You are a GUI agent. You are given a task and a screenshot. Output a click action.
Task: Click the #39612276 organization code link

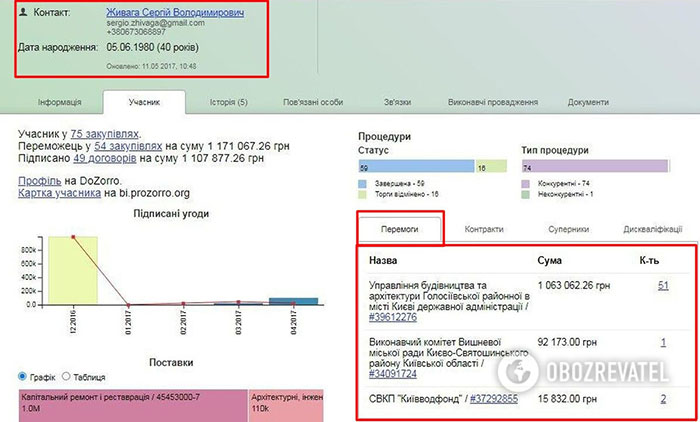click(395, 317)
